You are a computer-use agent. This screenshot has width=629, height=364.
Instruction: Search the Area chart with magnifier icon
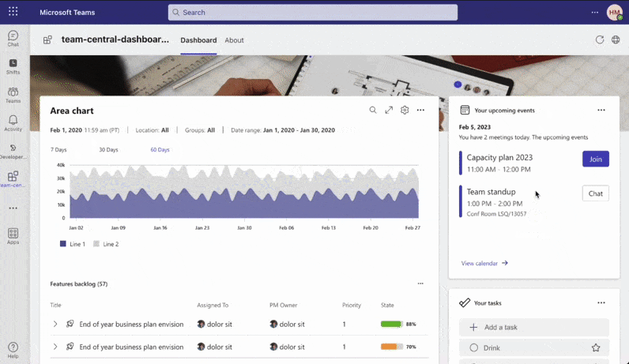click(373, 110)
